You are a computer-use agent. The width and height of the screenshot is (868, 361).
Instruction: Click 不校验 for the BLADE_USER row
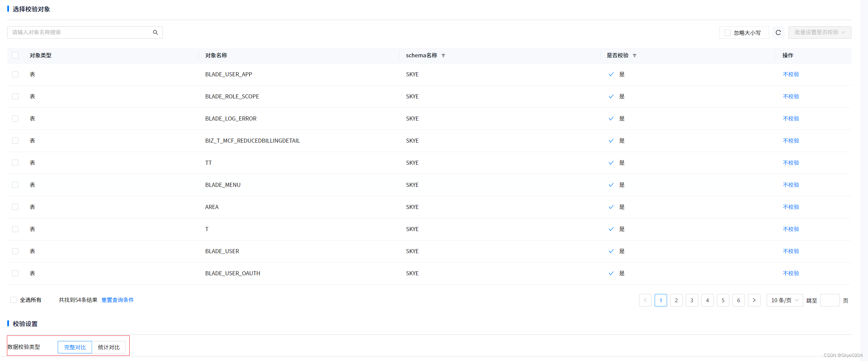point(791,251)
